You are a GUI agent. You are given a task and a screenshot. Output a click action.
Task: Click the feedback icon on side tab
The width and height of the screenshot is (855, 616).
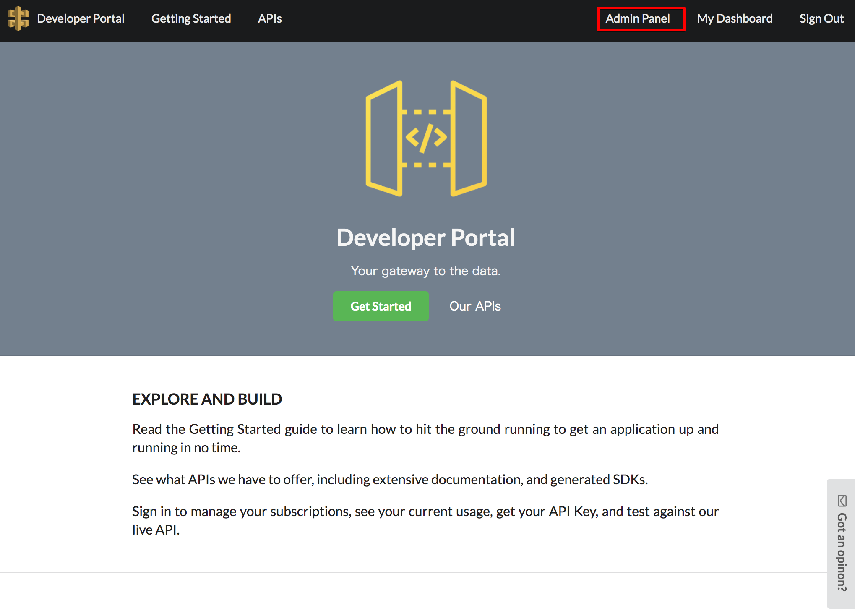842,500
